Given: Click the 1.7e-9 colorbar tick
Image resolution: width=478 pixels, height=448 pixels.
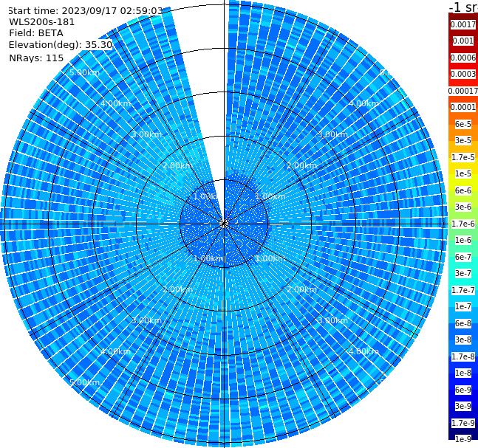Looking at the screenshot, I should coord(463,423).
